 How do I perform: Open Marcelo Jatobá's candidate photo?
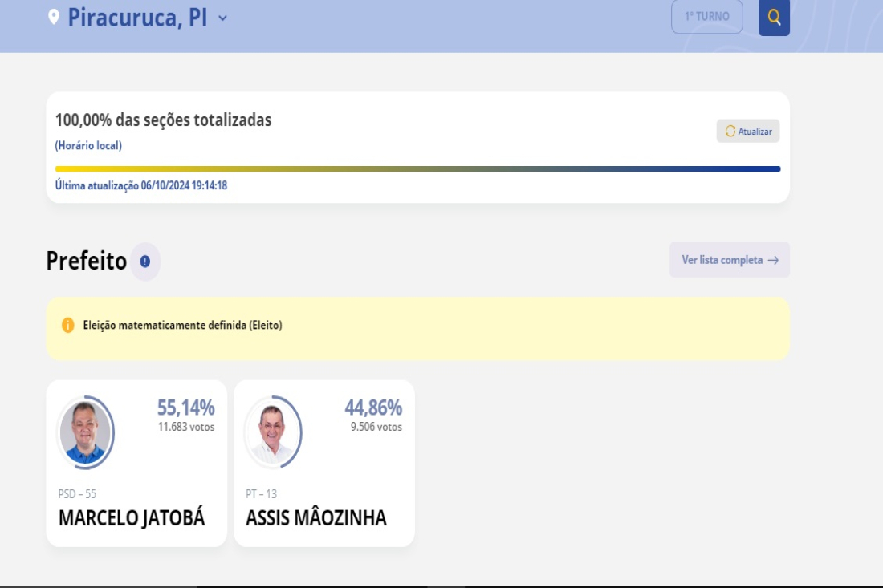click(x=86, y=432)
